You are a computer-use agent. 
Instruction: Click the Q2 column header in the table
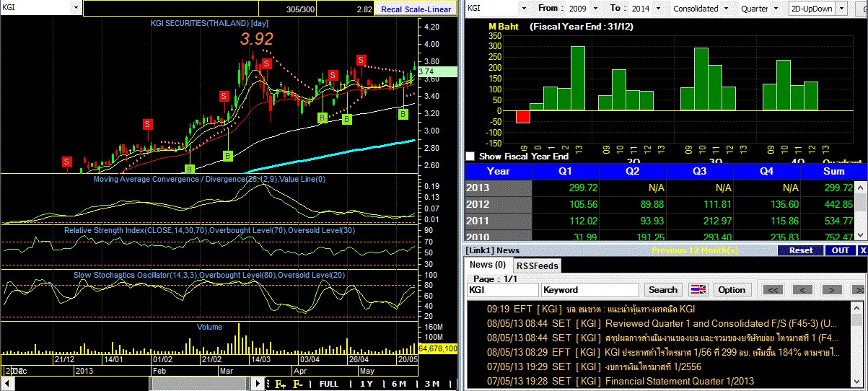[632, 172]
